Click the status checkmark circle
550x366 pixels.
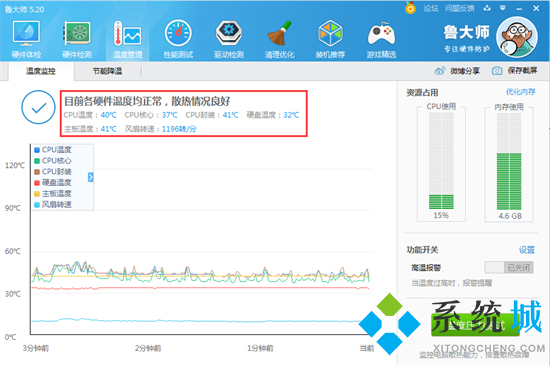click(x=38, y=107)
